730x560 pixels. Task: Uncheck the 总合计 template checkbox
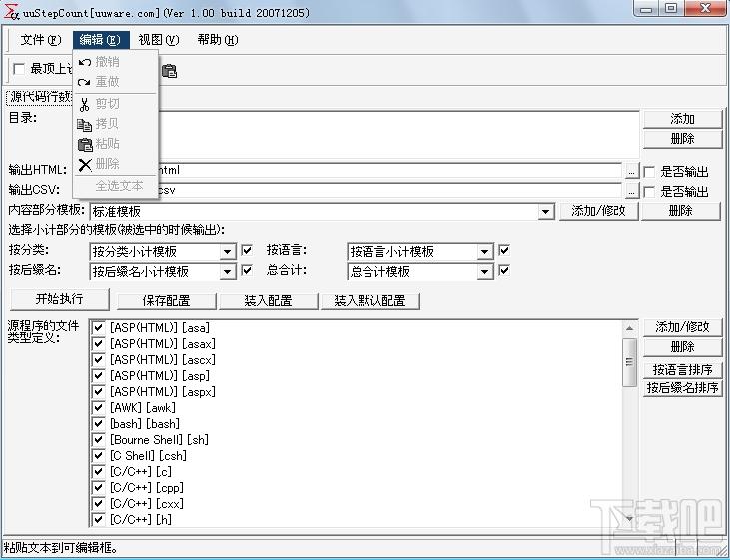click(x=504, y=270)
